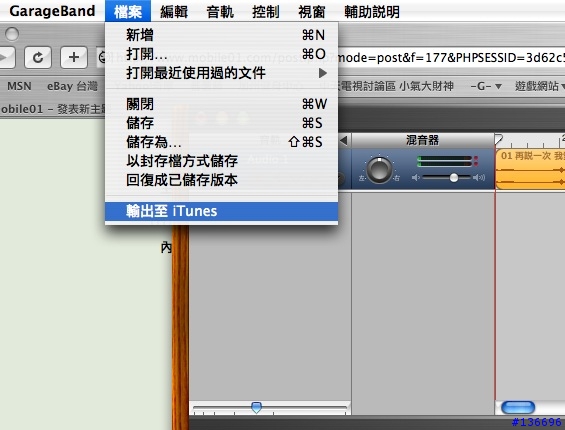Screen dimensions: 565x430
Task: Open MSN bookmark link
Action: [x=19, y=86]
